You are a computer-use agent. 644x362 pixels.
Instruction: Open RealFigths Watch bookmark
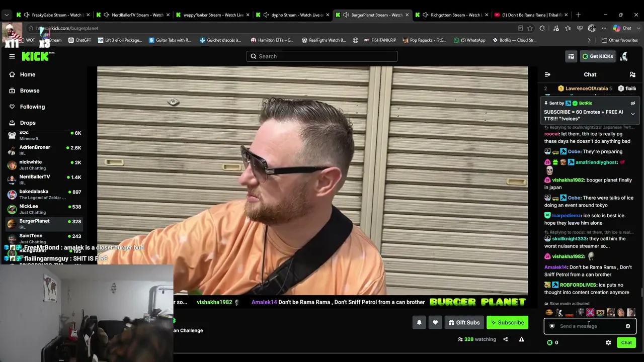(x=324, y=40)
